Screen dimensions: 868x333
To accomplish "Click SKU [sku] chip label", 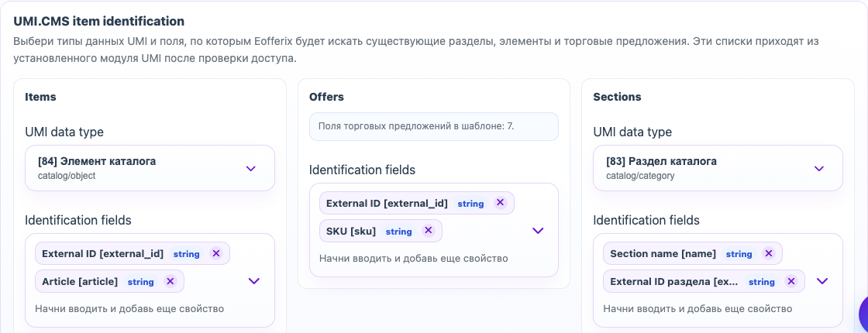I will click(351, 232).
